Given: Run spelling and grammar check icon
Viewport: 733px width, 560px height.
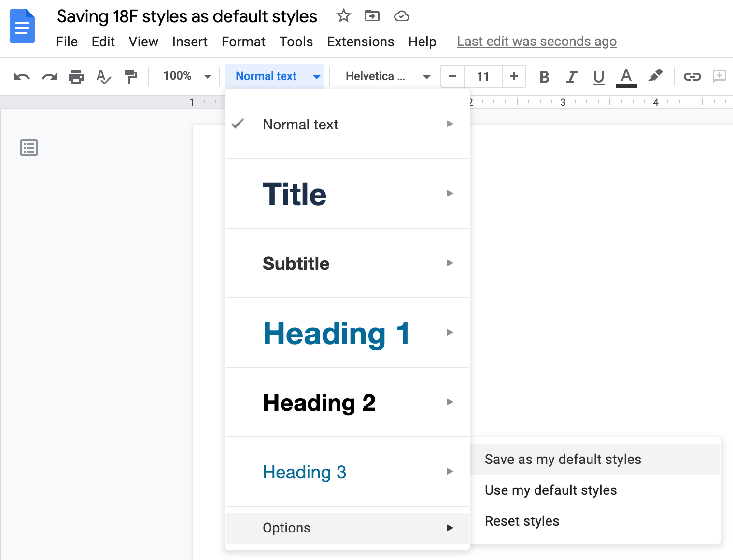Looking at the screenshot, I should [x=103, y=76].
